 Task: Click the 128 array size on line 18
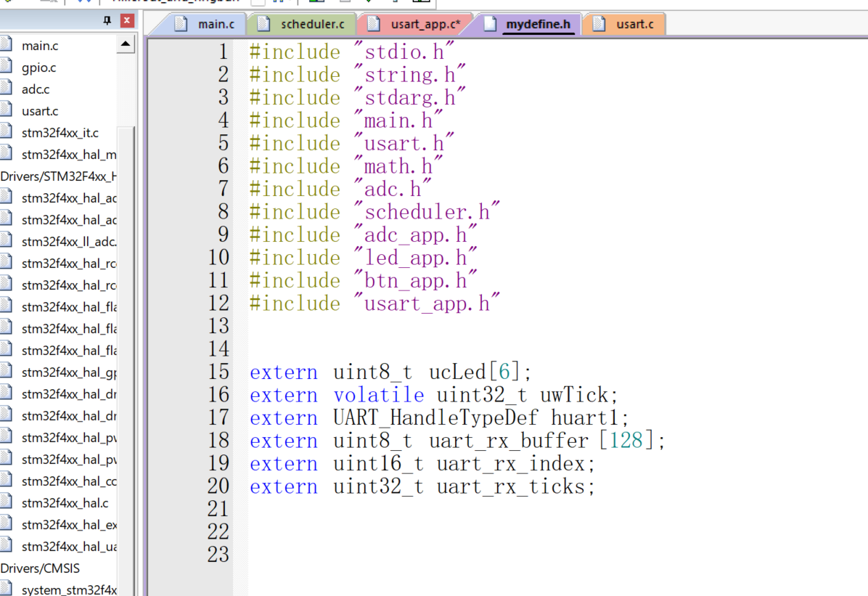pyautogui.click(x=626, y=441)
